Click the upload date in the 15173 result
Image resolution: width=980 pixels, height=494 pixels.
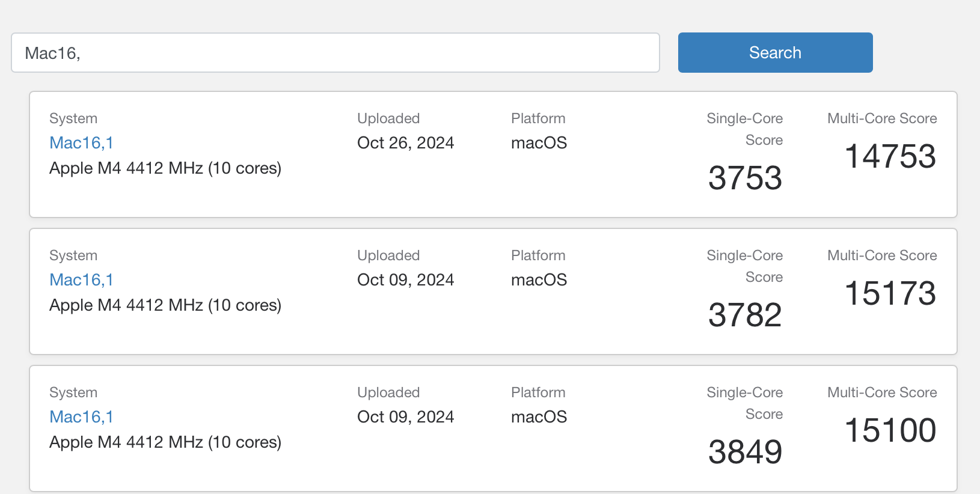click(405, 280)
